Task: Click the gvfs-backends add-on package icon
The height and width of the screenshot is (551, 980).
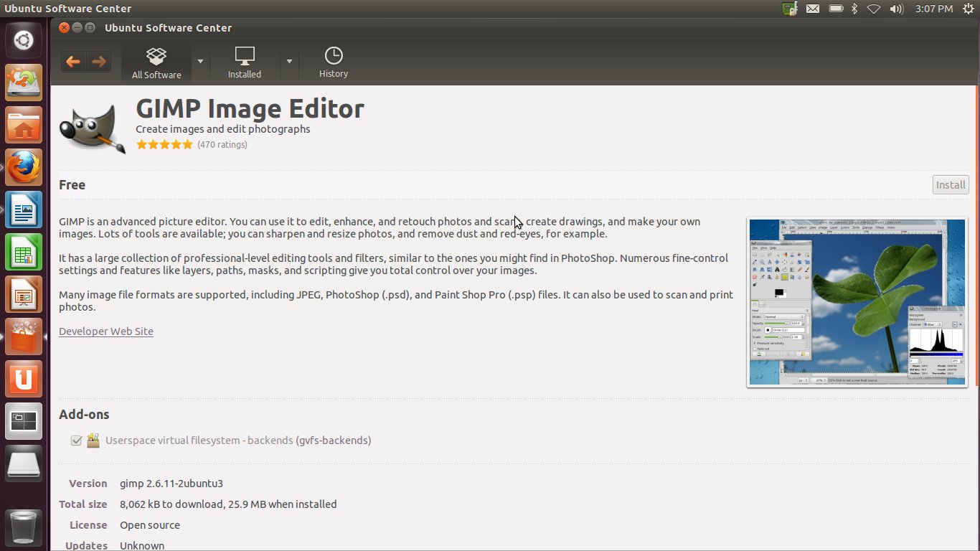Action: point(93,441)
